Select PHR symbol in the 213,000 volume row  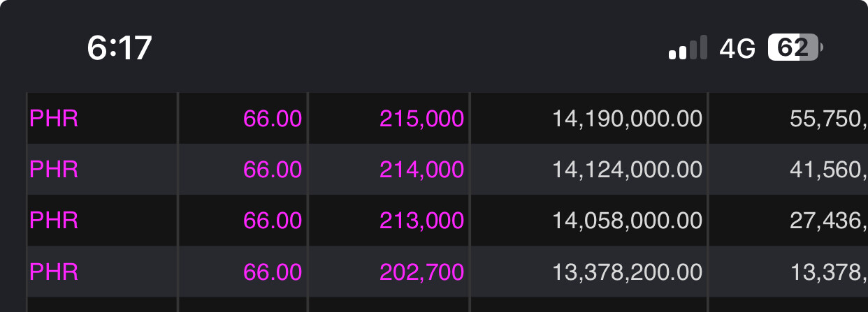[x=54, y=221]
